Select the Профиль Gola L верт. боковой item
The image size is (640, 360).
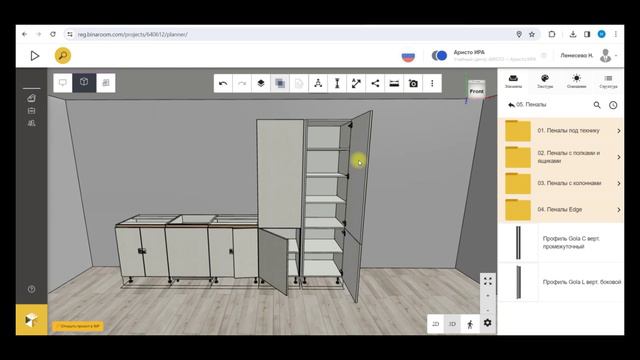(x=560, y=282)
